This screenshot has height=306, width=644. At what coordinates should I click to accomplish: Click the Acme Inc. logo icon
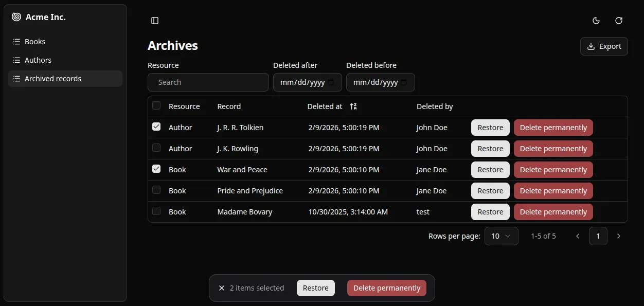tap(16, 16)
